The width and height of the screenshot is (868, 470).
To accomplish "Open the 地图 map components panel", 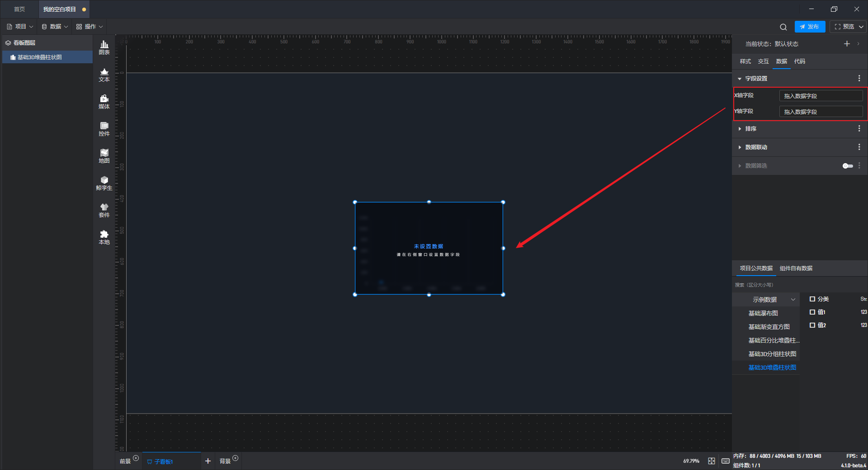I will pos(104,156).
